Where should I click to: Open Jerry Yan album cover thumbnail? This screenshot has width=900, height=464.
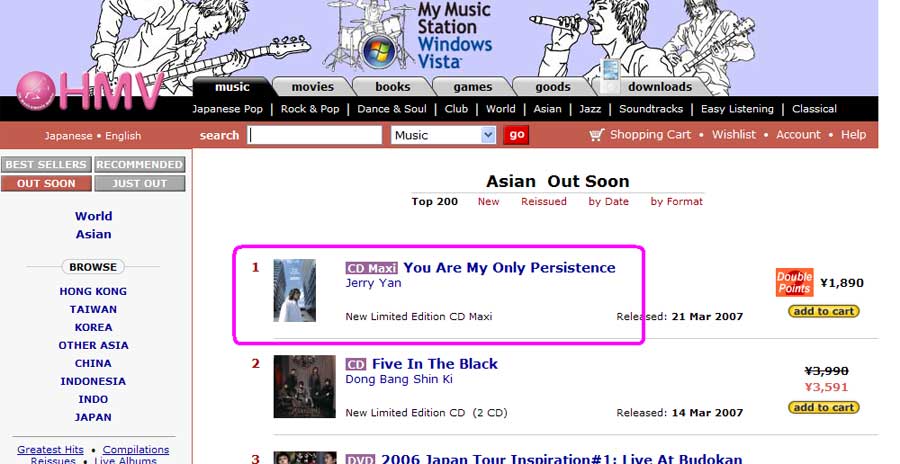tap(294, 291)
